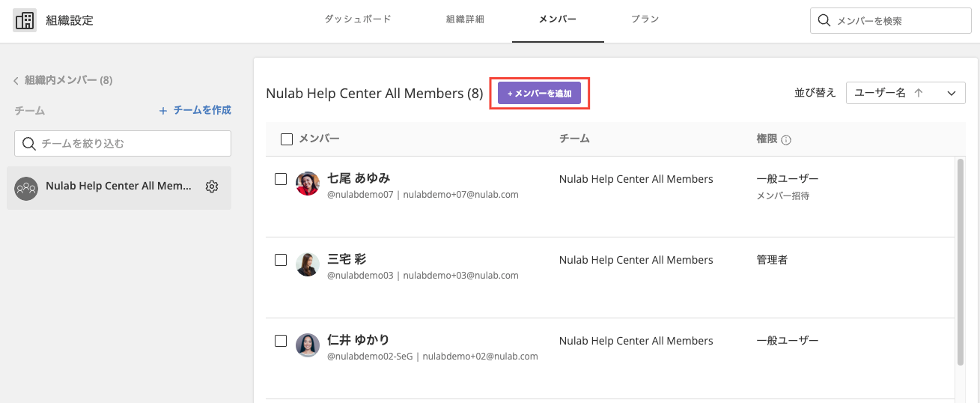The height and width of the screenshot is (403, 980).
Task: Click the name 三宅 彩
Action: [x=347, y=259]
